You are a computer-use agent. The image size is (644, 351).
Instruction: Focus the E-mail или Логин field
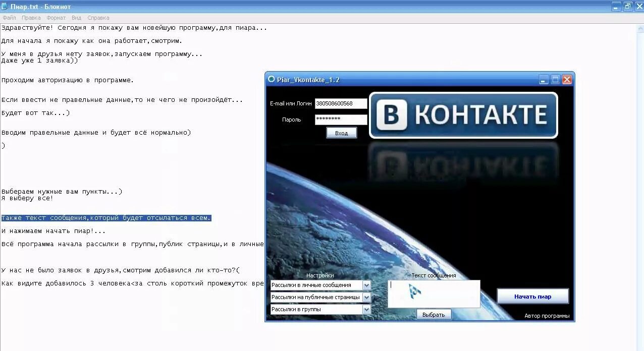pos(341,103)
